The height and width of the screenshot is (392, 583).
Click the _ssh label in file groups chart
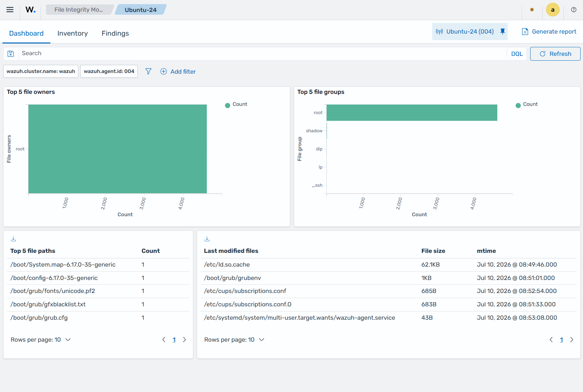(x=317, y=185)
